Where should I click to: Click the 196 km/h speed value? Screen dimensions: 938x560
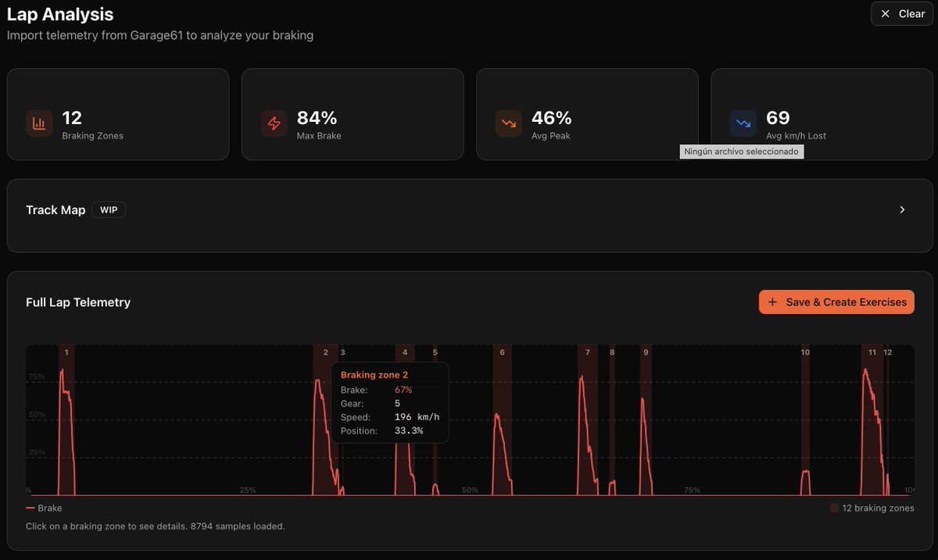[x=417, y=417]
